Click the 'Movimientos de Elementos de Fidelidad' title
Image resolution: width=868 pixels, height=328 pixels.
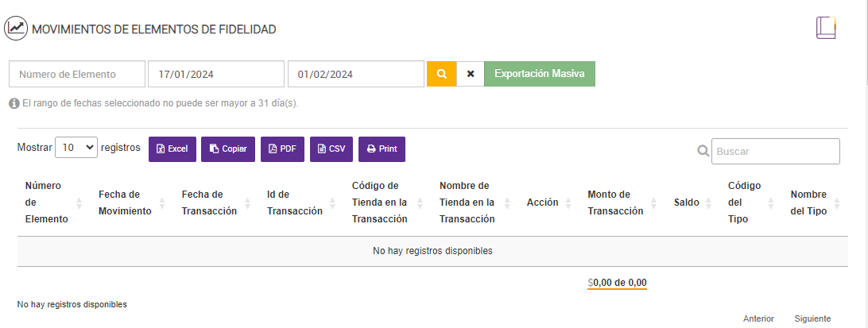tap(154, 29)
